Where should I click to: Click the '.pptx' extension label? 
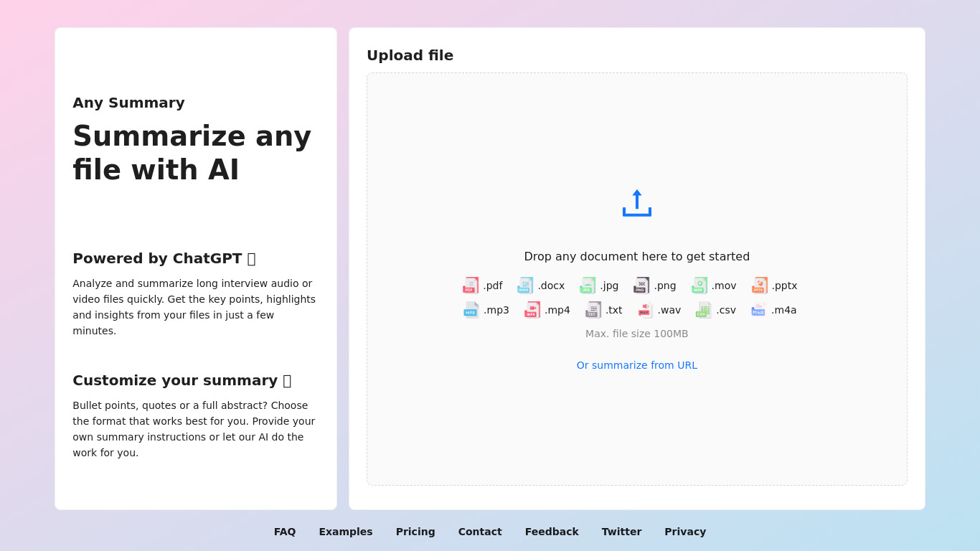(785, 286)
